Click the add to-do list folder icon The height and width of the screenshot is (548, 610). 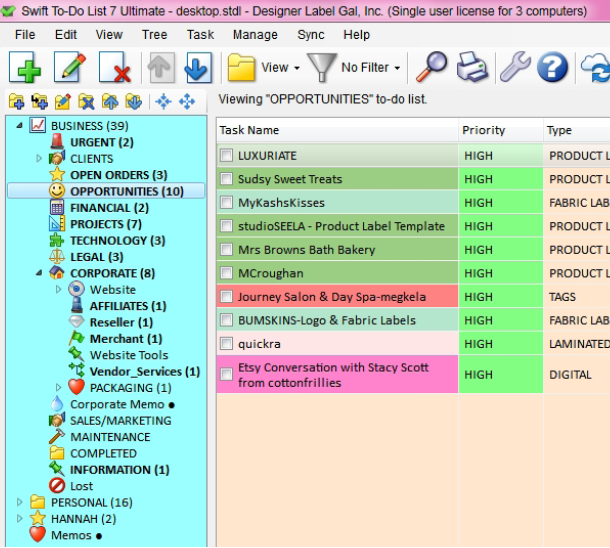click(x=16, y=102)
